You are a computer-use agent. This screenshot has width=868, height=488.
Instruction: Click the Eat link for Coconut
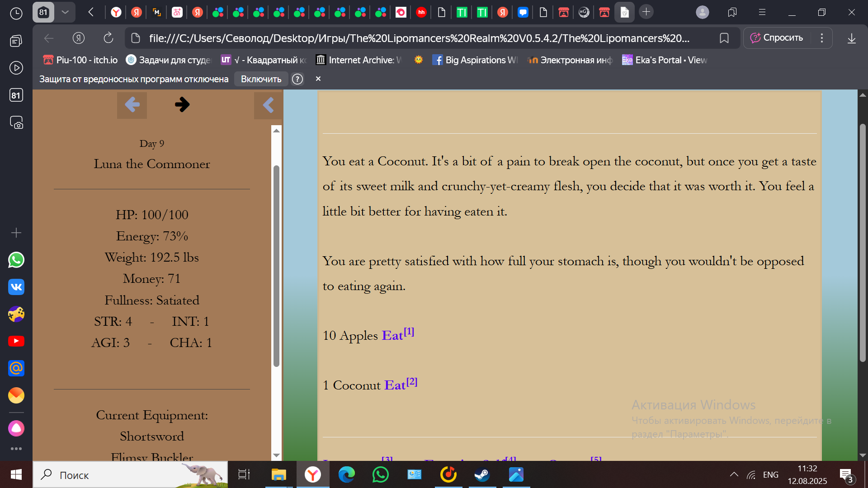point(395,385)
